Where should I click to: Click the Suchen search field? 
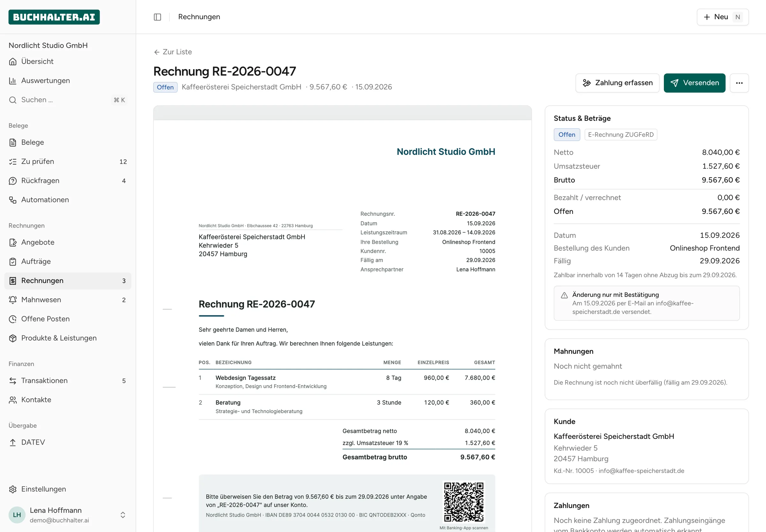tap(68, 100)
